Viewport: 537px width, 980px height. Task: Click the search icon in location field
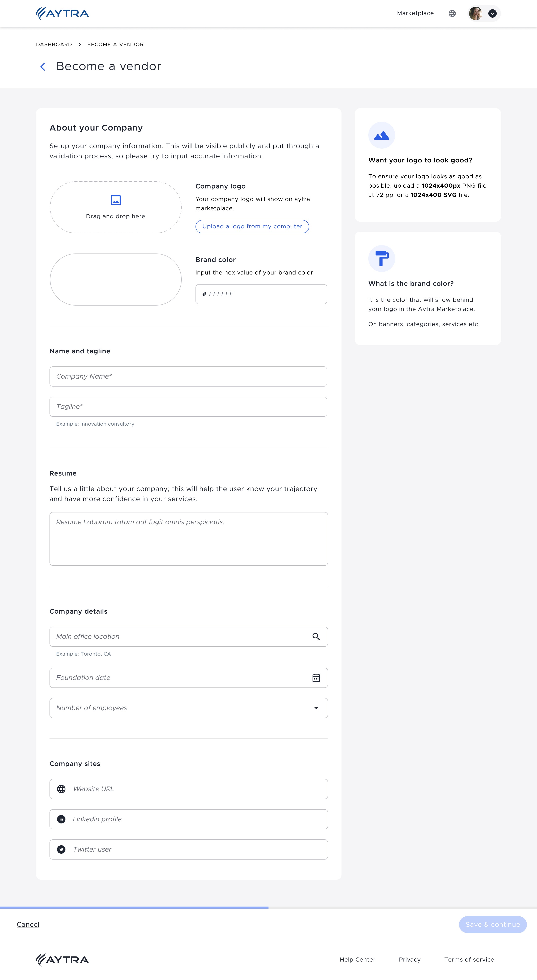click(316, 636)
